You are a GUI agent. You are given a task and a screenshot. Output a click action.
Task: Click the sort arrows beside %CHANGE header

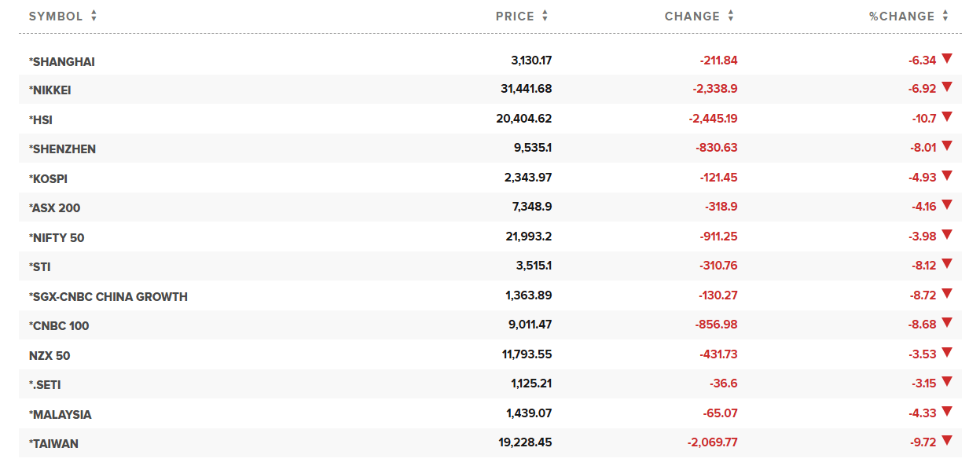[x=945, y=16]
